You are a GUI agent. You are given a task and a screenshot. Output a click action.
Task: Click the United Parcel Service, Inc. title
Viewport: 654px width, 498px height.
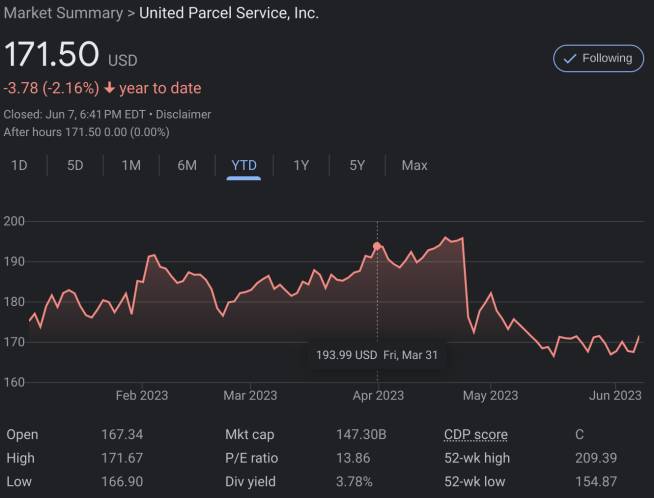pyautogui.click(x=229, y=13)
